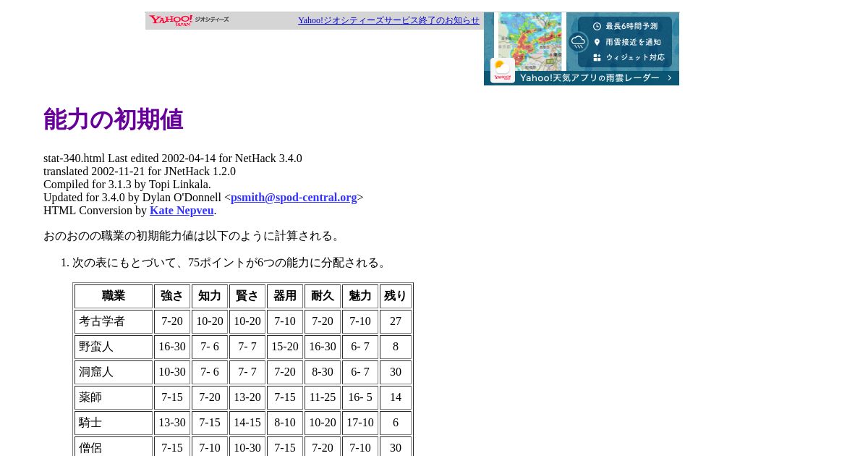Click the 残り value 27 for 考古学者
868x456 pixels.
pyautogui.click(x=396, y=321)
